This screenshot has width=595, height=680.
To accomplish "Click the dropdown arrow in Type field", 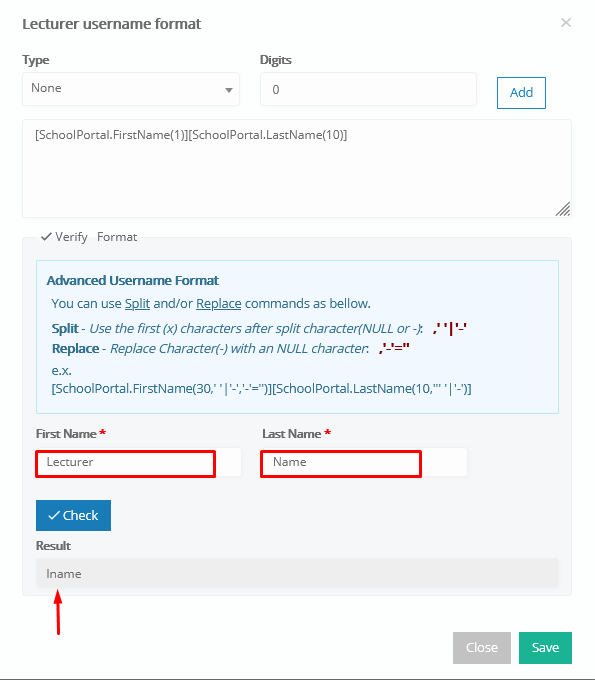I will (229, 90).
